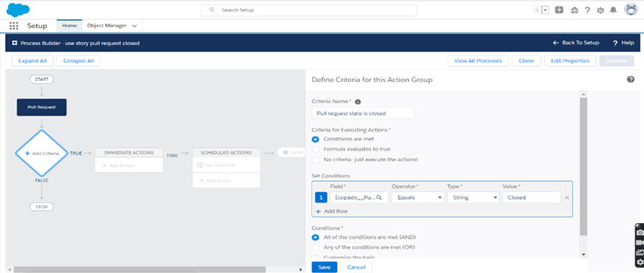
Task: Clone the process
Action: [x=527, y=61]
